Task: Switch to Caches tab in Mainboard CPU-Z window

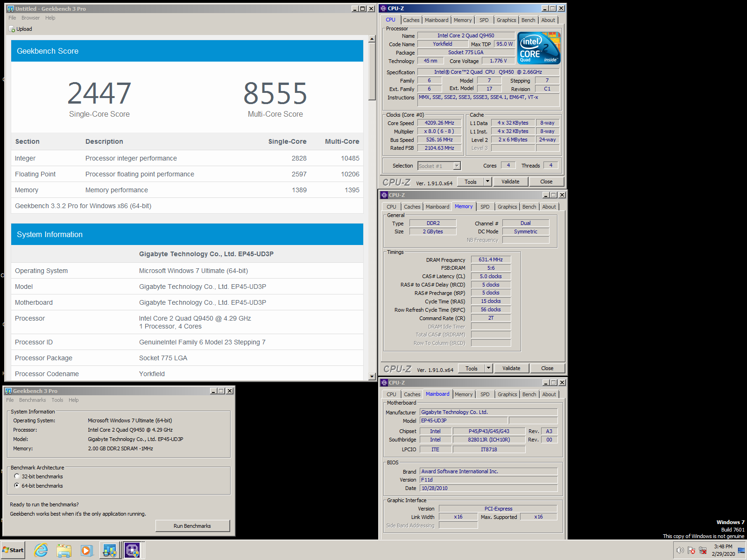Action: pos(412,394)
